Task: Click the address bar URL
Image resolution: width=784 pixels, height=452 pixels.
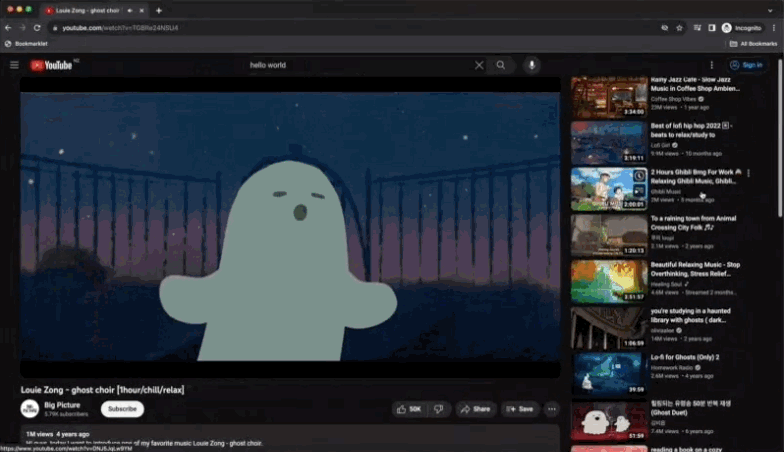Action: click(120, 28)
